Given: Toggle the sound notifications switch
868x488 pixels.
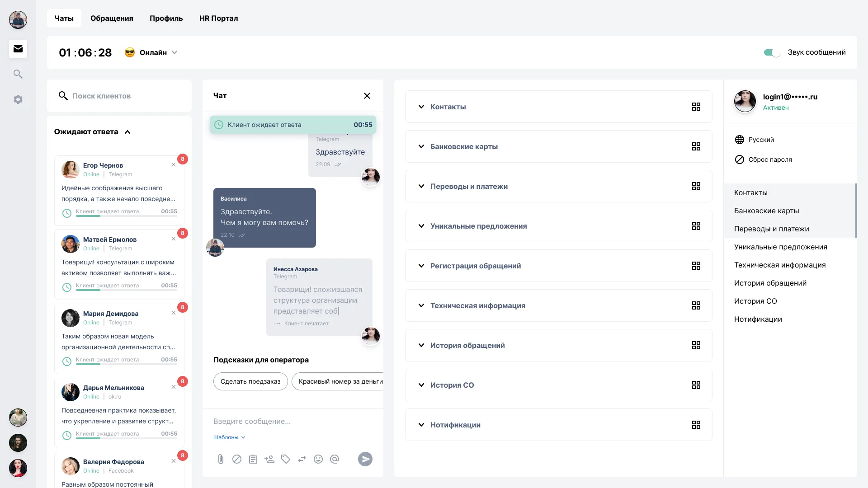Looking at the screenshot, I should pos(771,52).
